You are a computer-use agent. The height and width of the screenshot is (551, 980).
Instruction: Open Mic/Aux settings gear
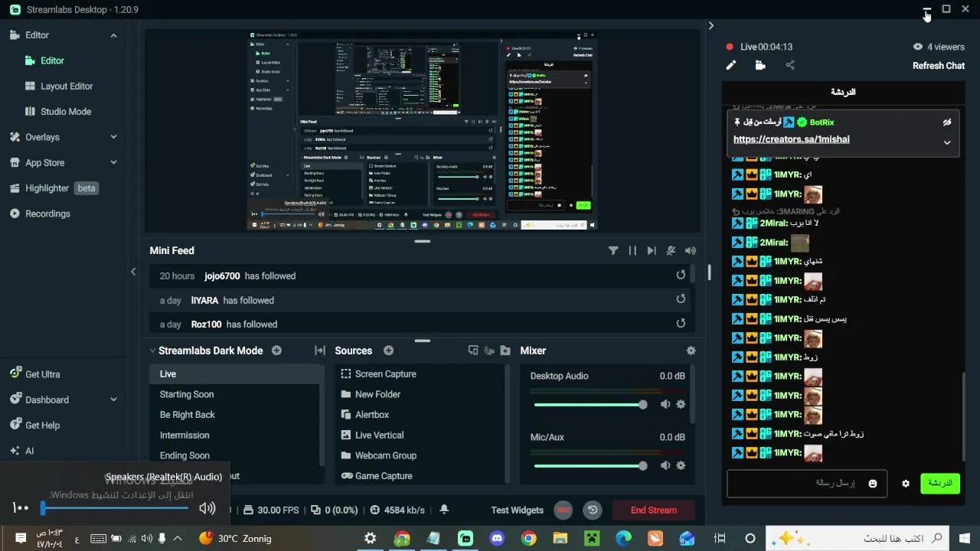pos(681,465)
